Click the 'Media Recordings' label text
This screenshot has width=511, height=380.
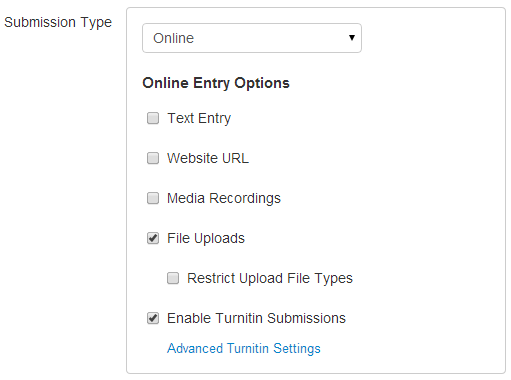pyautogui.click(x=224, y=198)
